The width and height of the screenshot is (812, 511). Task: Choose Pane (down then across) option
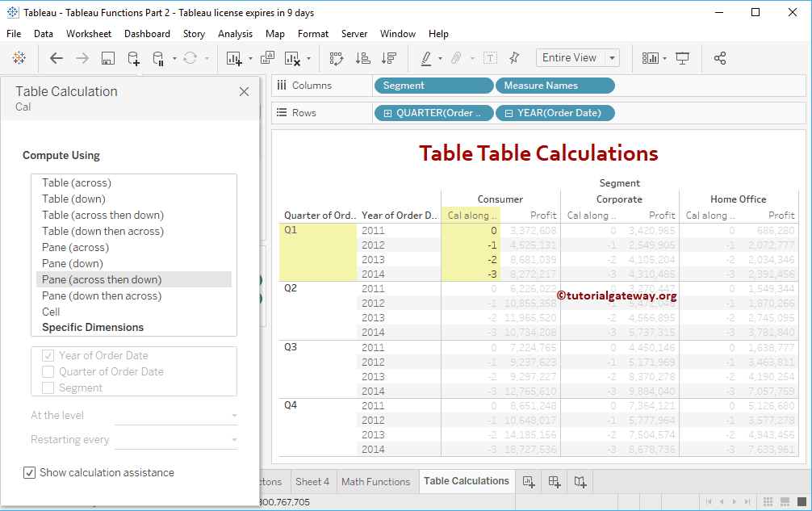pos(102,296)
